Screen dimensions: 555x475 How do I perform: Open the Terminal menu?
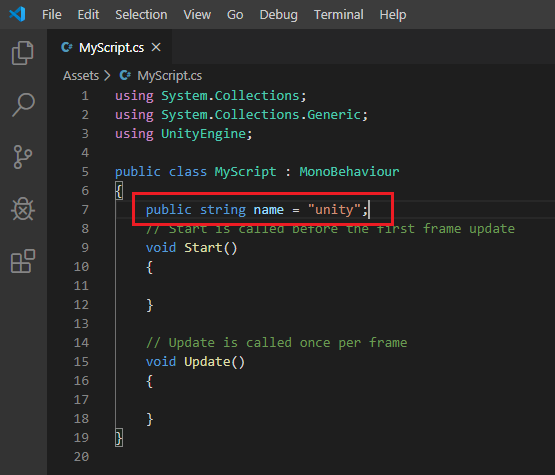point(339,15)
